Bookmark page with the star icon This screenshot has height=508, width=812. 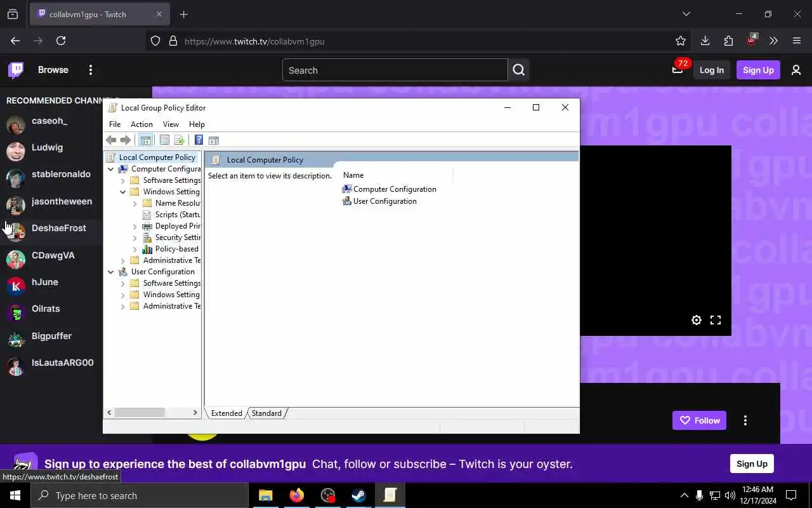(x=681, y=41)
